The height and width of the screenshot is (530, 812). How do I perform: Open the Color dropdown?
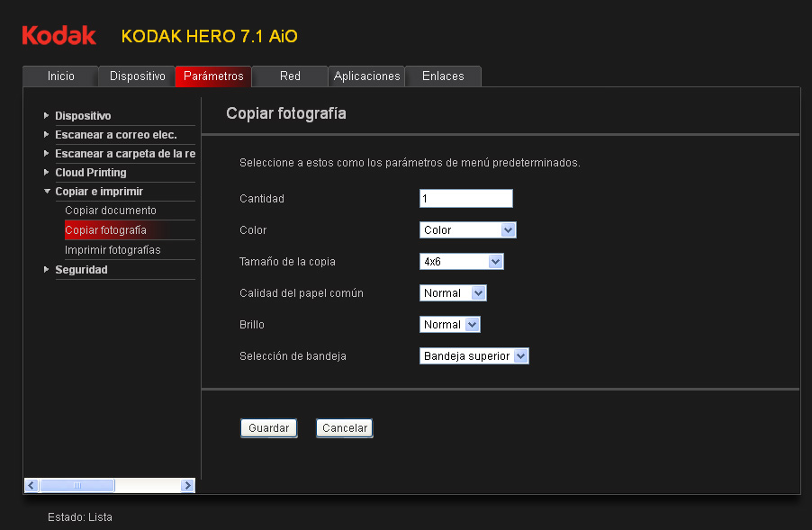[x=467, y=229]
